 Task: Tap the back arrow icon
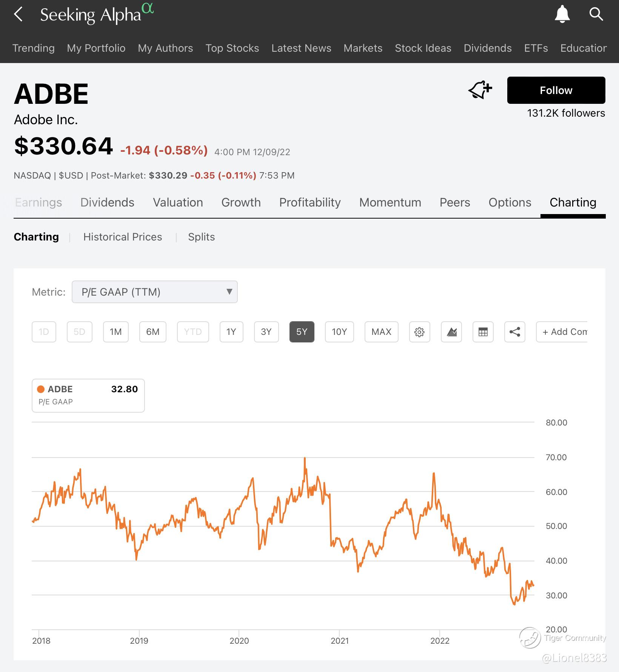(18, 15)
